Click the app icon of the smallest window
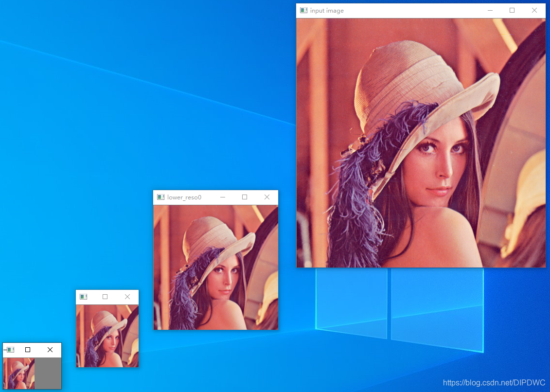The height and width of the screenshot is (392, 550). click(11, 350)
